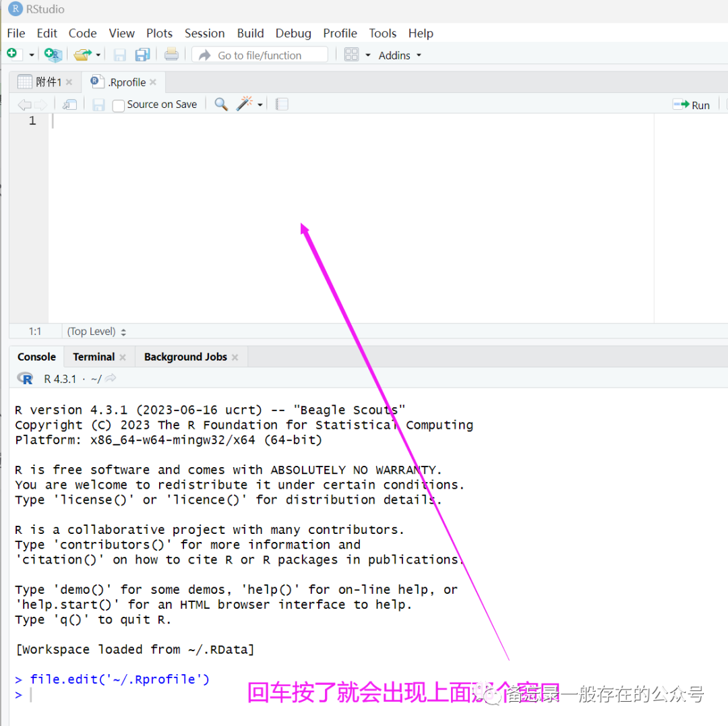The height and width of the screenshot is (726, 728).
Task: Click the code tools magic wand icon
Action: coord(245,103)
